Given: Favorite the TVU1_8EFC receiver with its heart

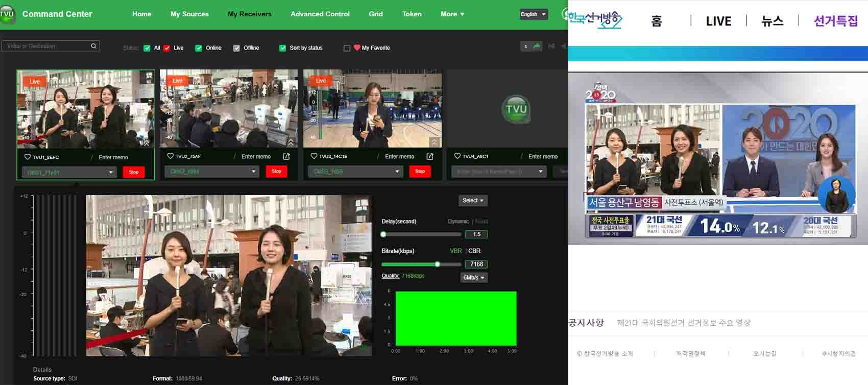Looking at the screenshot, I should 28,157.
